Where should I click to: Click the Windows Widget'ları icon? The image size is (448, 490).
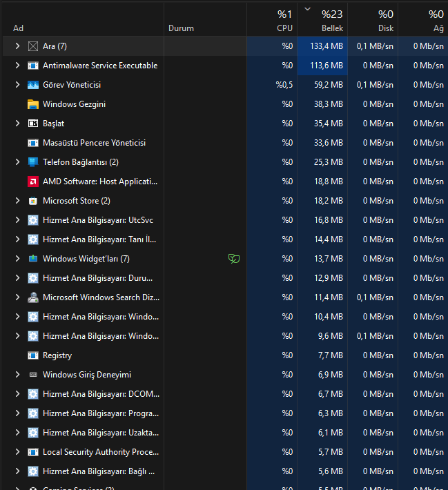33,259
